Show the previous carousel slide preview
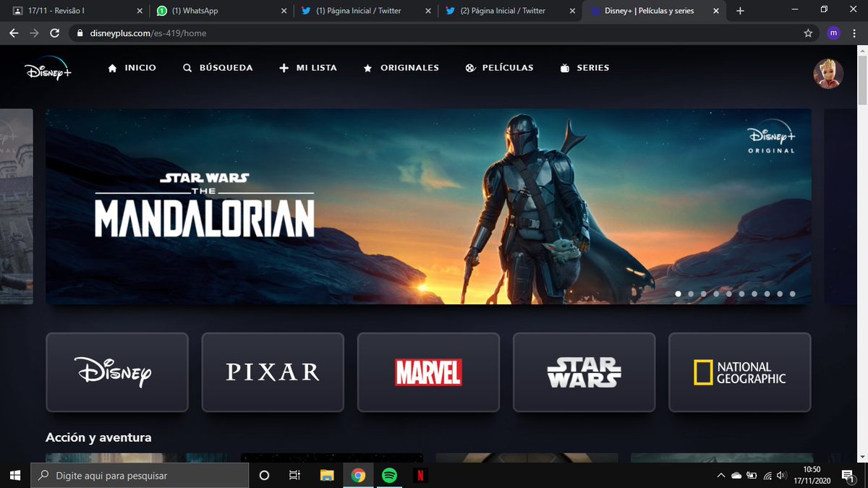 click(x=17, y=207)
